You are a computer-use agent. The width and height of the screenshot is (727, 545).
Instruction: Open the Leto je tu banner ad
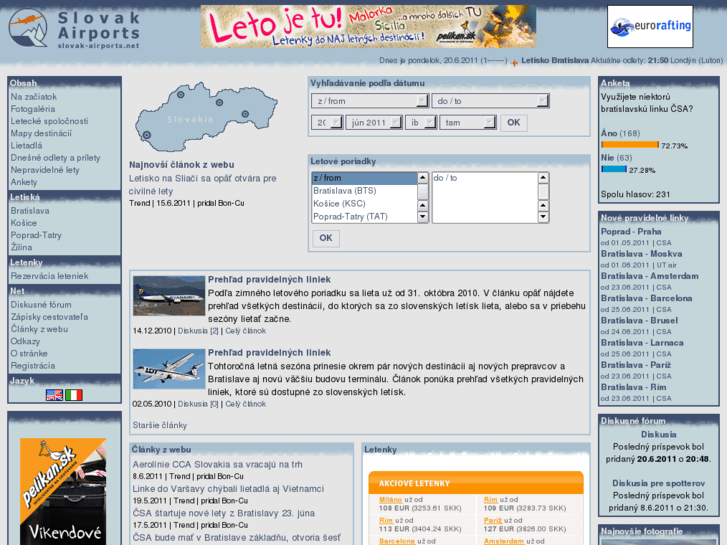point(368,26)
